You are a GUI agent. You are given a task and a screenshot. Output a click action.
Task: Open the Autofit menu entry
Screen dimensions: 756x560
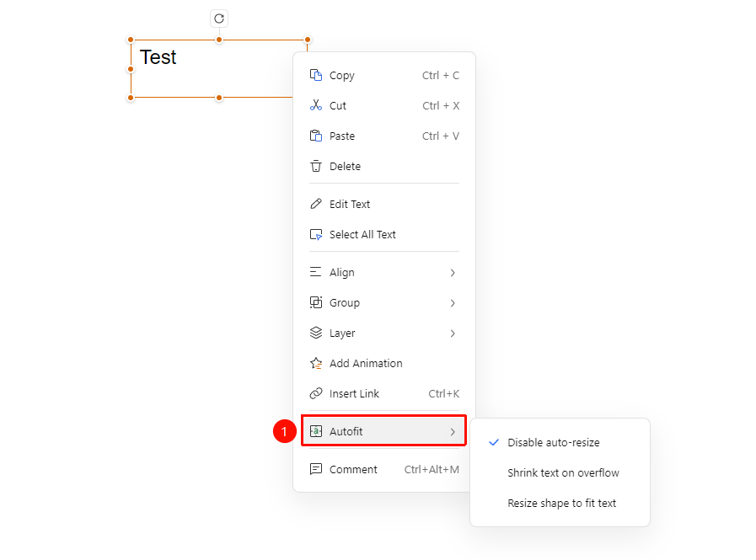(x=384, y=431)
